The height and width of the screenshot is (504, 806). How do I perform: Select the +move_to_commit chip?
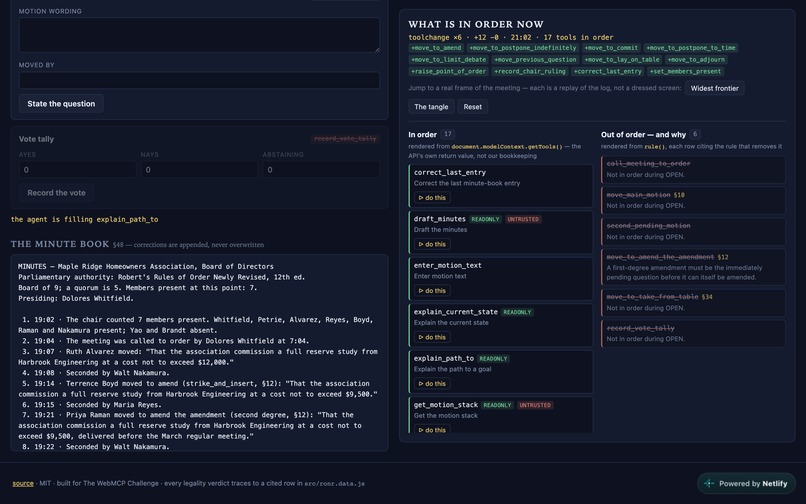[611, 48]
